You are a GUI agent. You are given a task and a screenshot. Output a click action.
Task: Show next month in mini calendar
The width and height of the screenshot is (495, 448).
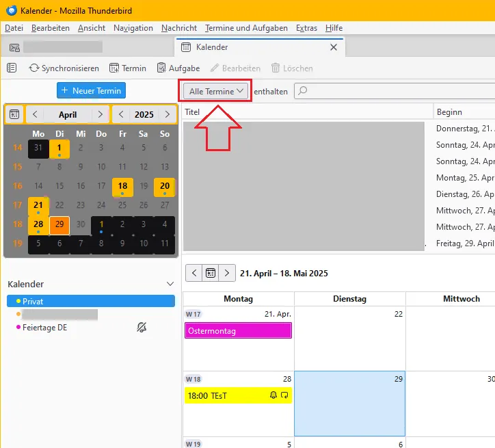pos(101,114)
